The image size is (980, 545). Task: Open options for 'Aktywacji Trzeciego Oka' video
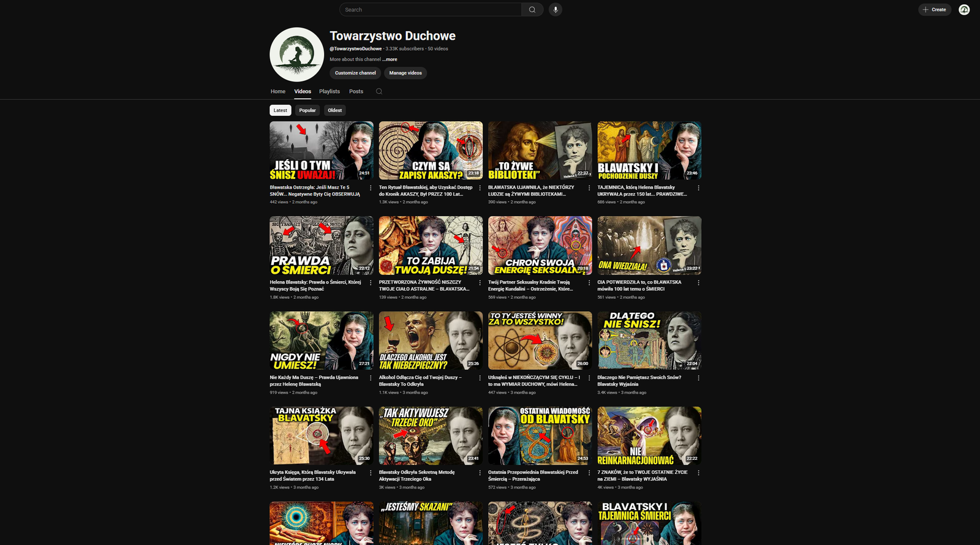tap(480, 473)
